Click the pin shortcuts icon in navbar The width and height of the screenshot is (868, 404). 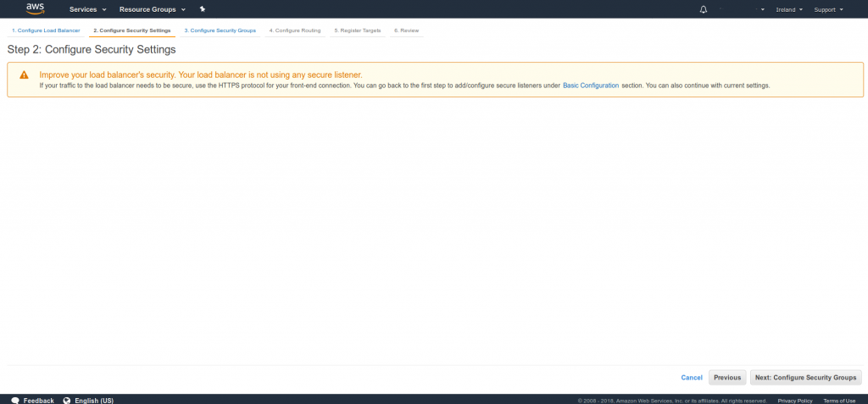click(x=202, y=9)
